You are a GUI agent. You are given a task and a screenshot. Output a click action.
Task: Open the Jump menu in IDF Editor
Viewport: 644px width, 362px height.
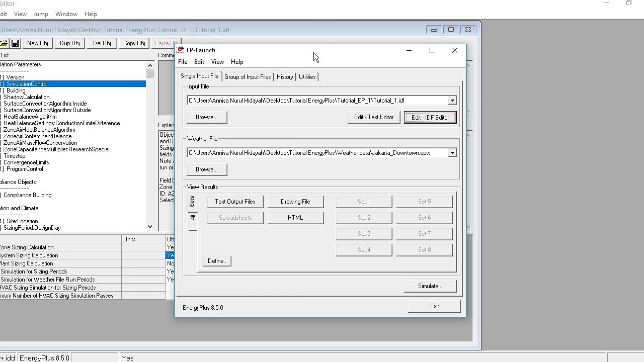pos(41,14)
